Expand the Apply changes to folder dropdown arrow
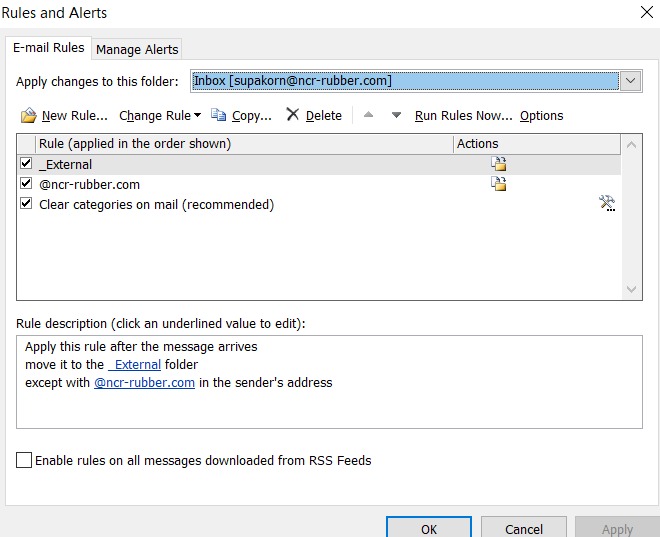This screenshot has width=660, height=537. click(630, 81)
